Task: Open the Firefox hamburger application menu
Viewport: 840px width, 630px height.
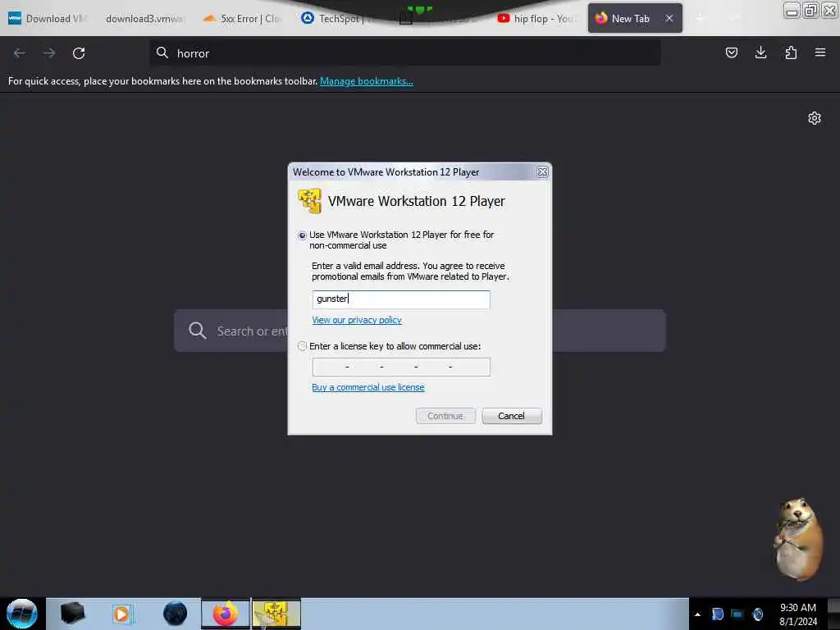Action: point(820,52)
